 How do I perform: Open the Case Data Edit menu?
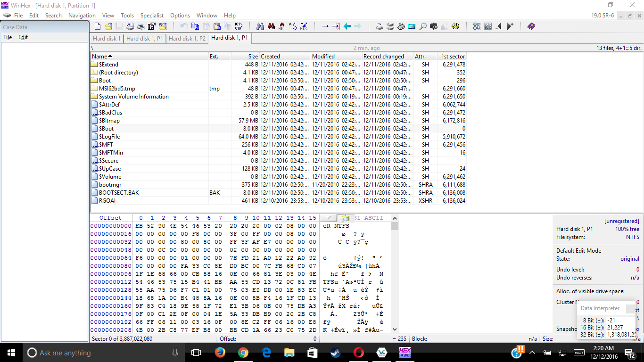pyautogui.click(x=23, y=37)
